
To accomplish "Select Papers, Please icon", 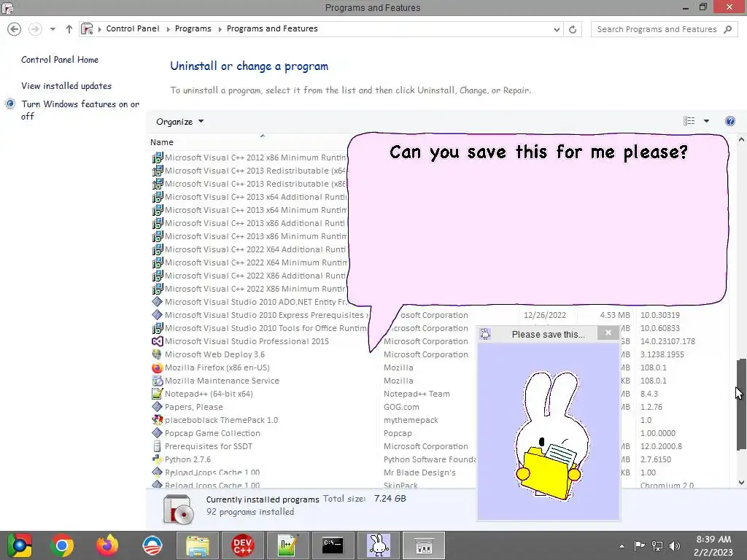I will [158, 407].
